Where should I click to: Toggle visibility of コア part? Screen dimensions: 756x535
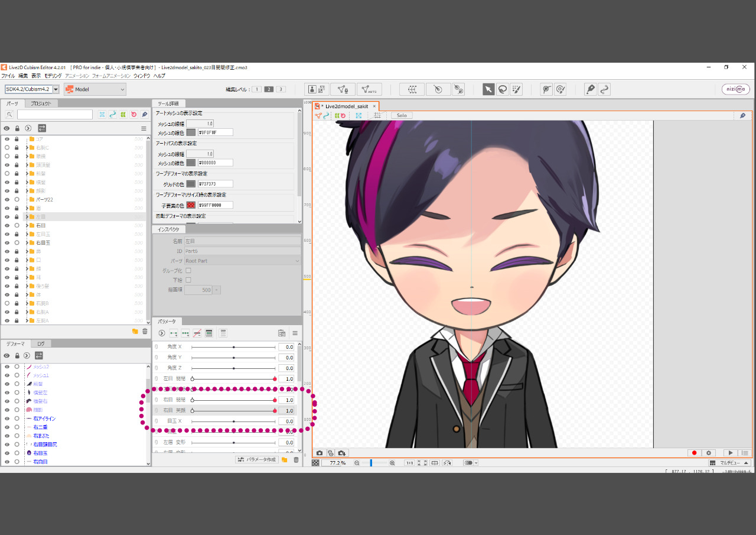point(7,139)
